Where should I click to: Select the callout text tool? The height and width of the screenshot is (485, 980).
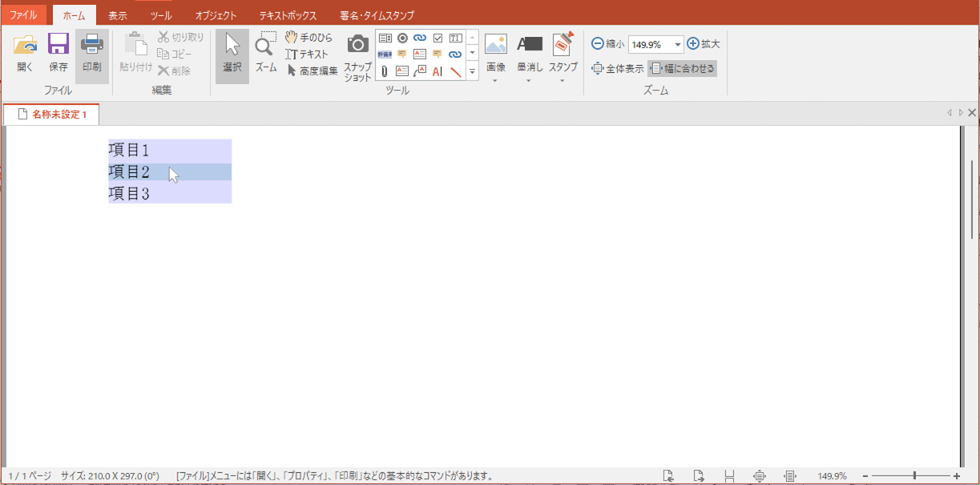tap(420, 71)
